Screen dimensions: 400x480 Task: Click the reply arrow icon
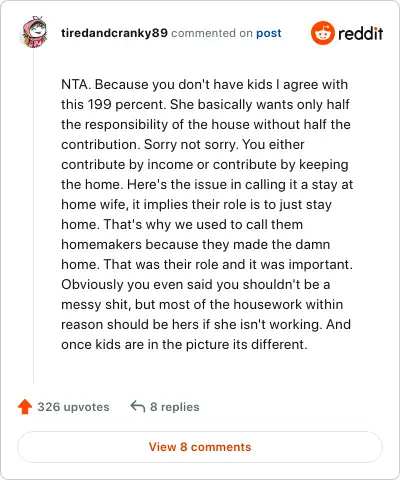click(138, 406)
